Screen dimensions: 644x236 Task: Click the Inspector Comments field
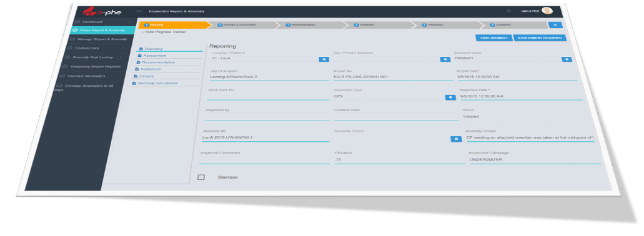(265, 160)
